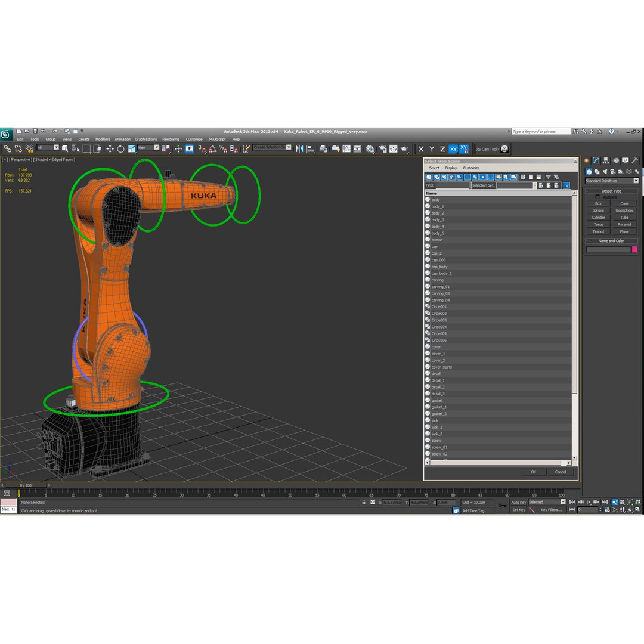Open Key Filters button
The width and height of the screenshot is (644, 644).
pos(551,510)
